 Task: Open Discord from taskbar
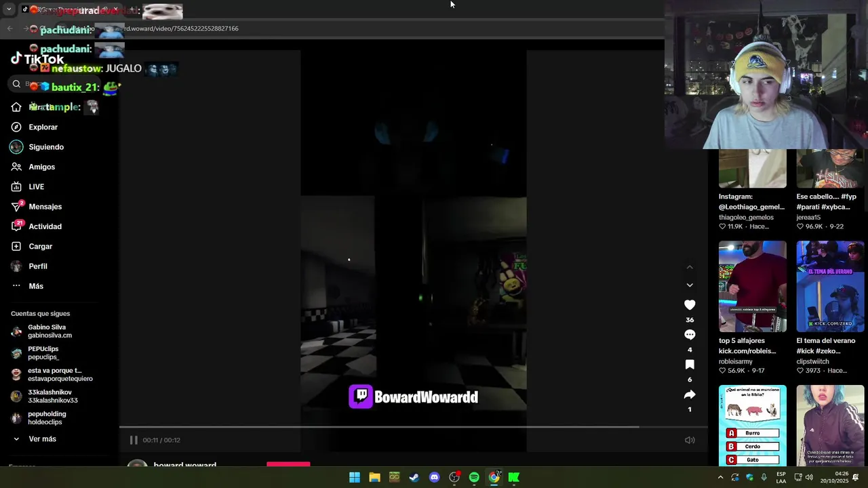(434, 477)
